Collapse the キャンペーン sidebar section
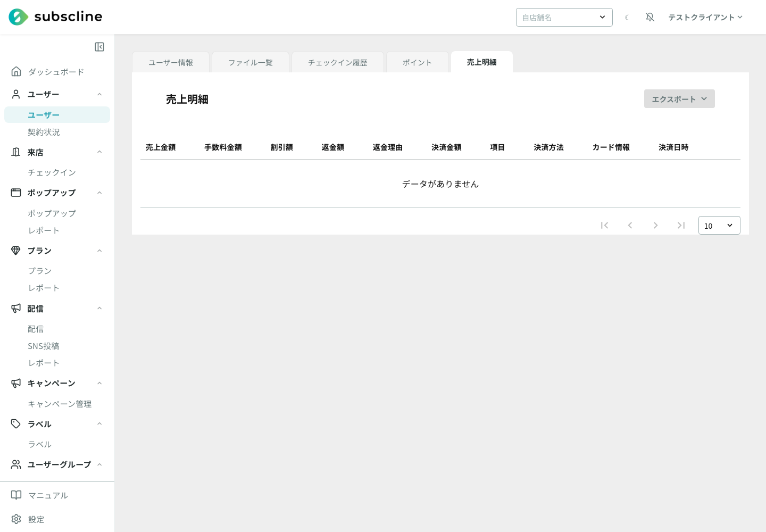The height and width of the screenshot is (532, 766). (x=99, y=383)
